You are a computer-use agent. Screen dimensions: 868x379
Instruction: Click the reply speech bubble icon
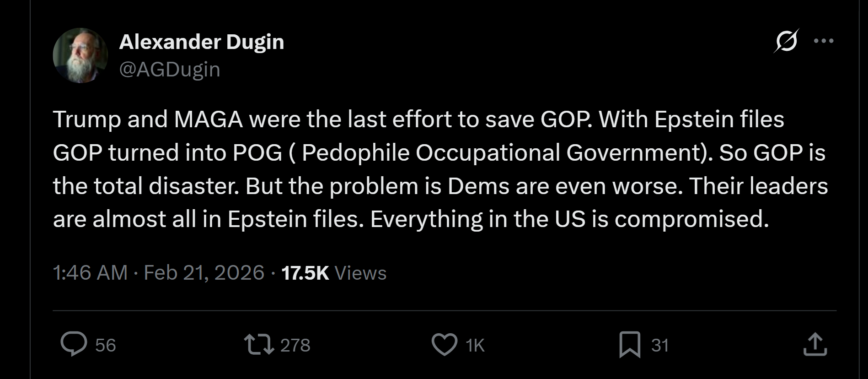(x=74, y=345)
